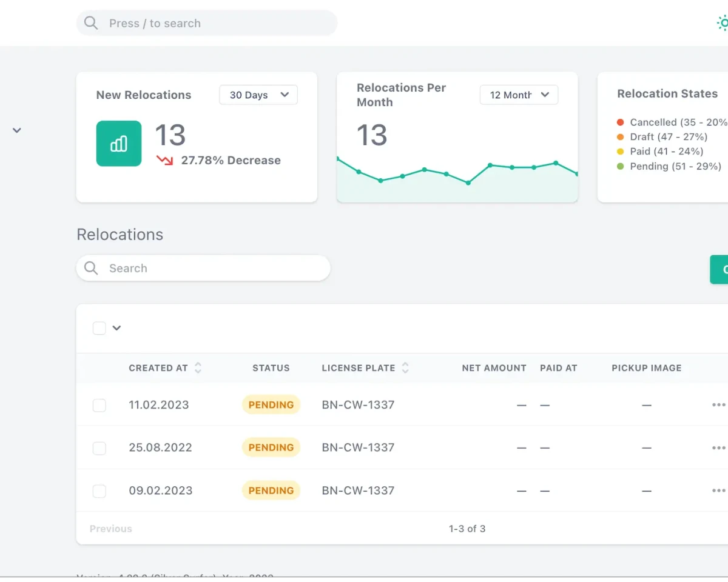Viewport: 728px width, 582px height.
Task: Click the green action button beside the search bar
Action: (722, 269)
